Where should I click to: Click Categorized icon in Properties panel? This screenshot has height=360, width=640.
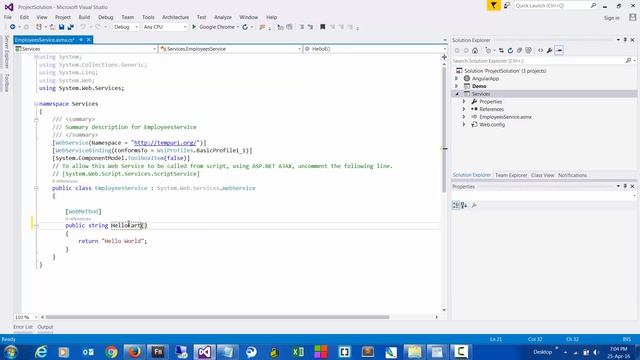pos(456,205)
